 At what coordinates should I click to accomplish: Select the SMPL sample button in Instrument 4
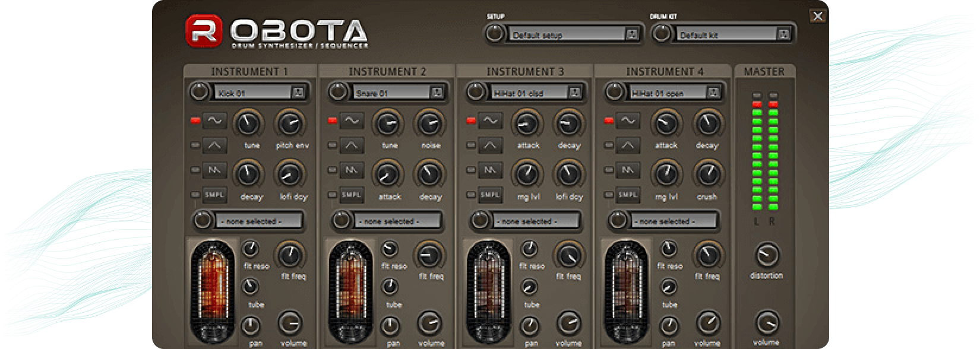(628, 195)
